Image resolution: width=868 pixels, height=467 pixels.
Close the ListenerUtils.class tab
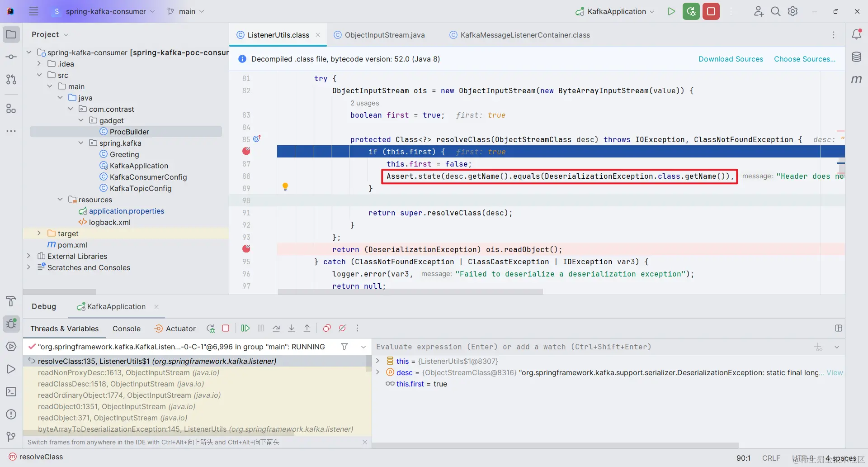click(318, 35)
